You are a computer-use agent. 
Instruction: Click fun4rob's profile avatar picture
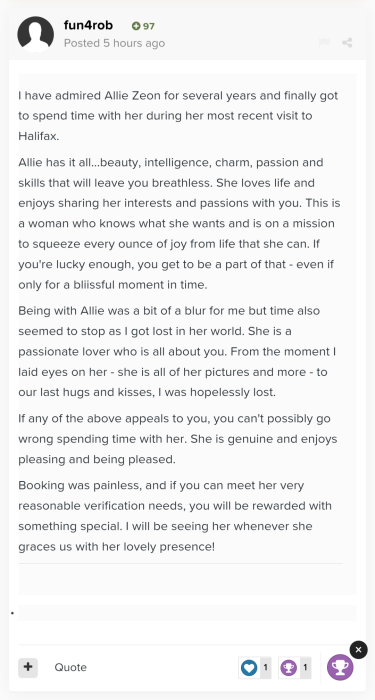tap(36, 34)
